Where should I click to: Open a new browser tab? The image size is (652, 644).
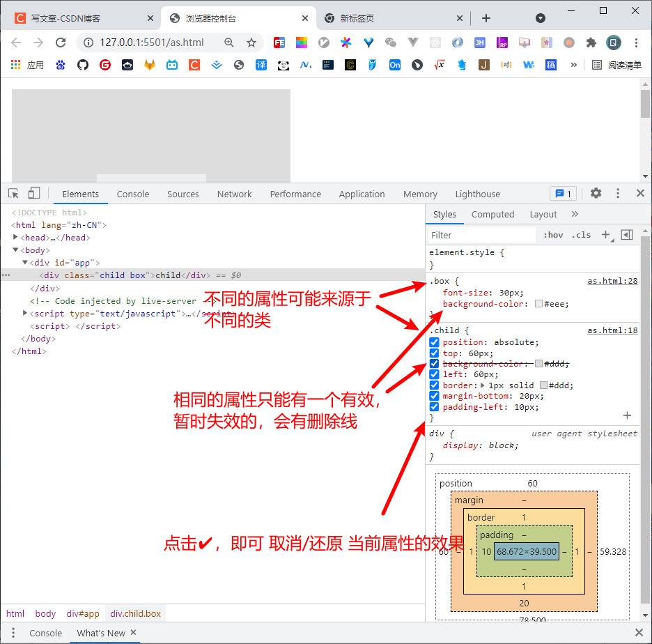tap(486, 18)
